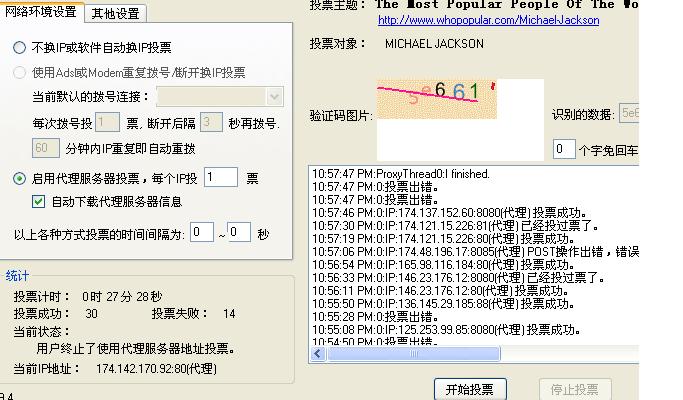Click the 每次拨号投票数 input field
The image size is (683, 400).
click(x=109, y=123)
